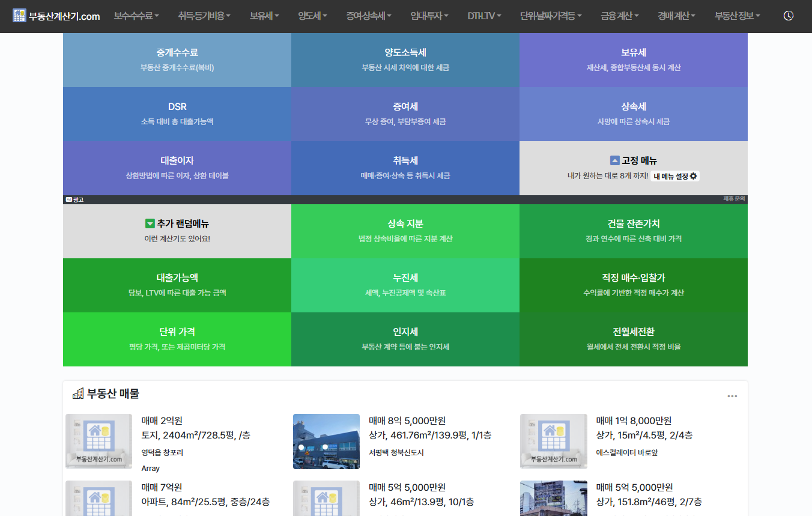Open the DSR calculator tile
The image size is (812, 516).
[x=177, y=114]
